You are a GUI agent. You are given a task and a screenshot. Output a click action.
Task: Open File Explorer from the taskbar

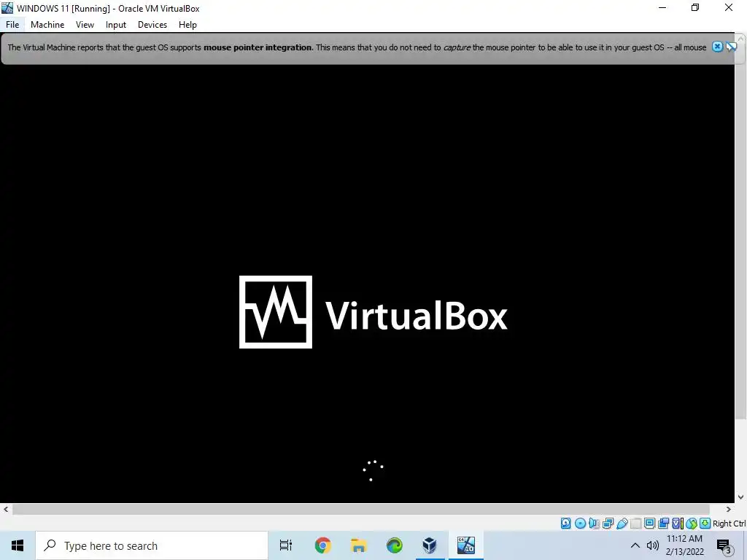click(x=359, y=545)
